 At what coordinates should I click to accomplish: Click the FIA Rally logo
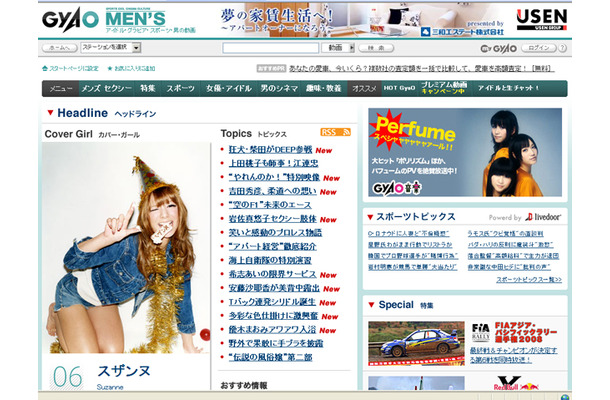pyautogui.click(x=480, y=332)
